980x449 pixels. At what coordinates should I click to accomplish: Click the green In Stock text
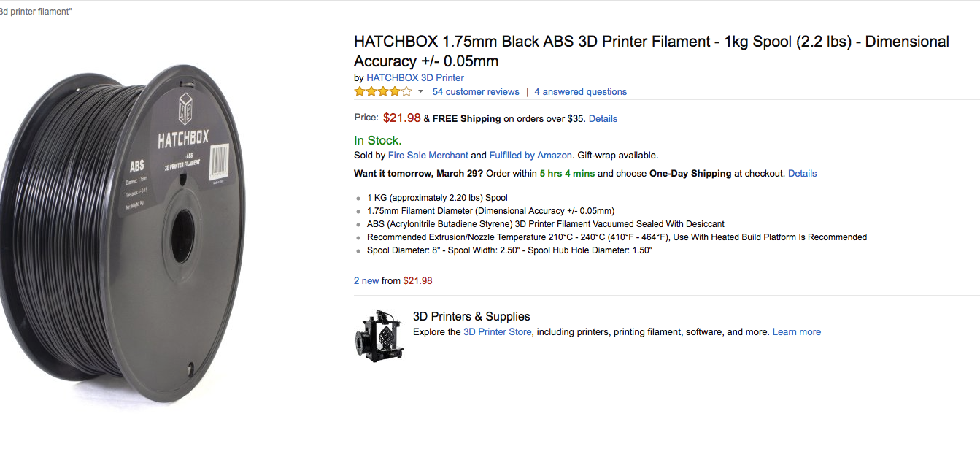click(x=377, y=140)
